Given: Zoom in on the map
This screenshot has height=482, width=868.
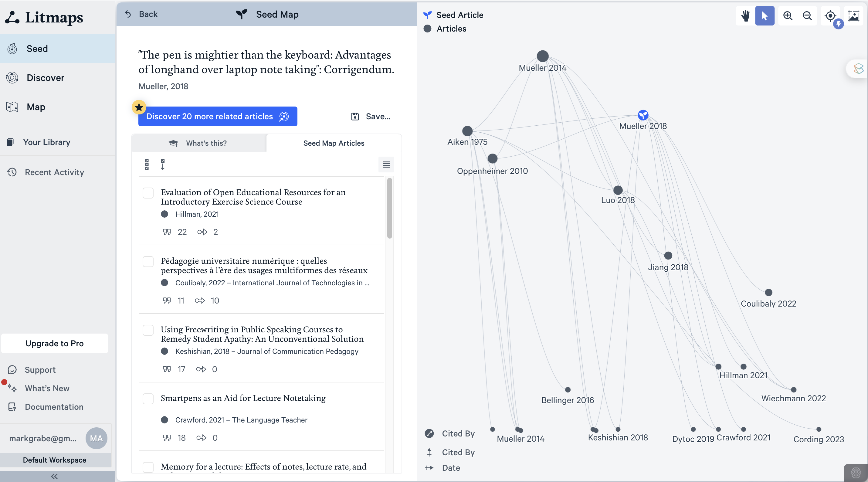Looking at the screenshot, I should coord(788,16).
